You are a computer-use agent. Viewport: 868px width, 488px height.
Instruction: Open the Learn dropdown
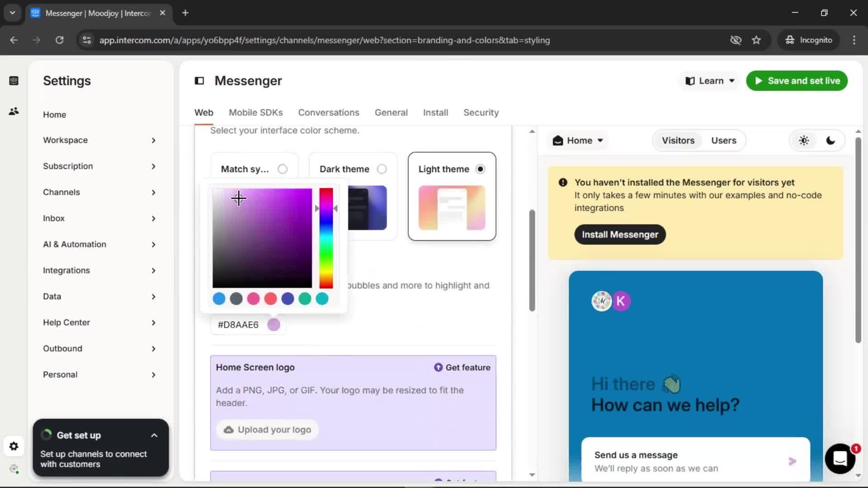(710, 81)
